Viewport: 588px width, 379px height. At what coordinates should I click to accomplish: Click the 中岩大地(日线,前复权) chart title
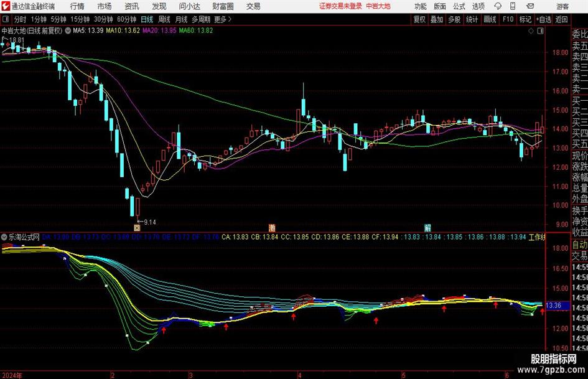click(32, 30)
